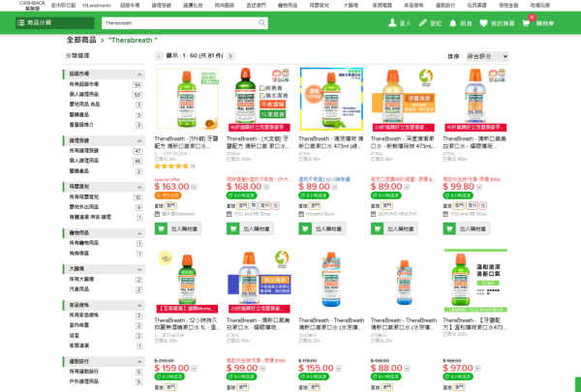
Task: Open 護膚化妝 in top navigation
Action: [193, 5]
